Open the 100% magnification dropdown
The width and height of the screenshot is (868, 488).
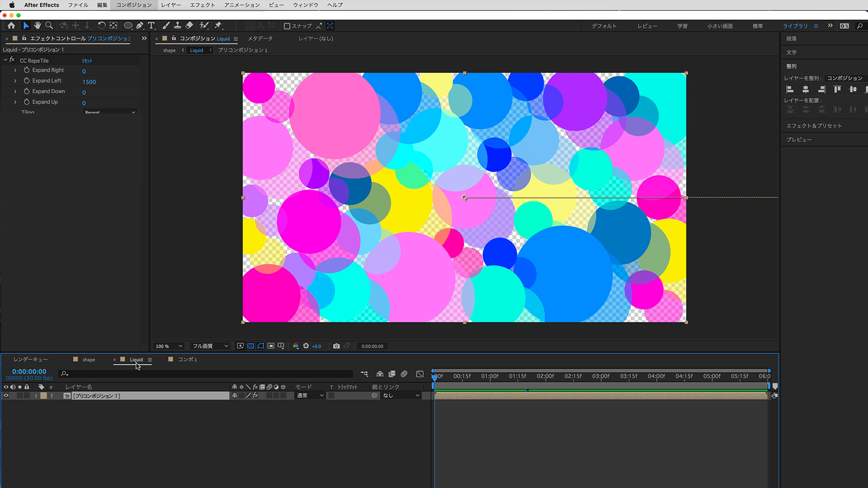(169, 346)
